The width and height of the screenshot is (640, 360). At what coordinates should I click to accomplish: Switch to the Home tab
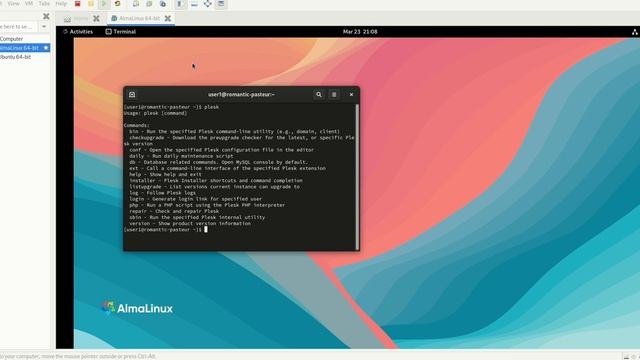pos(77,18)
